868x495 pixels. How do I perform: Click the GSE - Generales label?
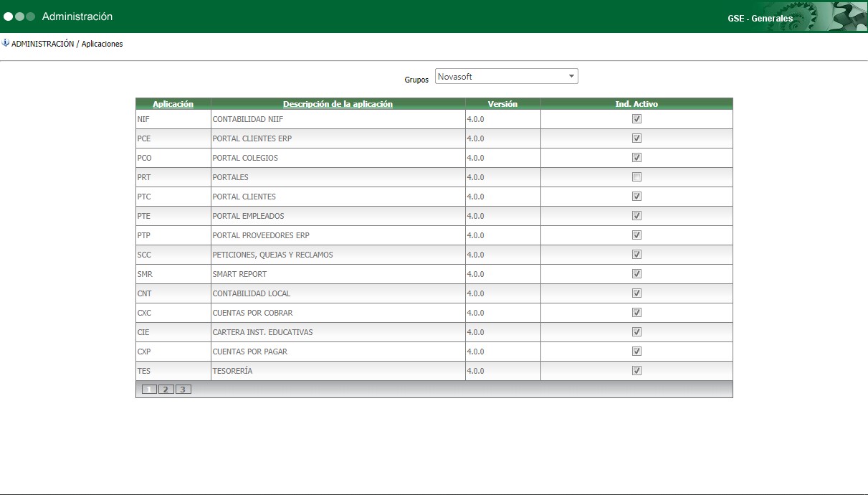coord(760,19)
